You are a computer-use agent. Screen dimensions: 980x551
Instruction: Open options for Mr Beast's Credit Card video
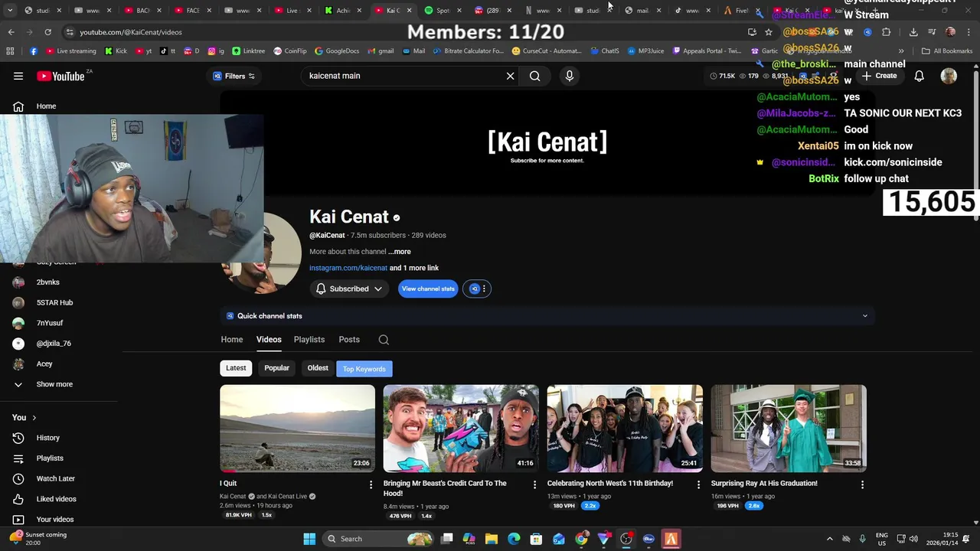pyautogui.click(x=534, y=484)
